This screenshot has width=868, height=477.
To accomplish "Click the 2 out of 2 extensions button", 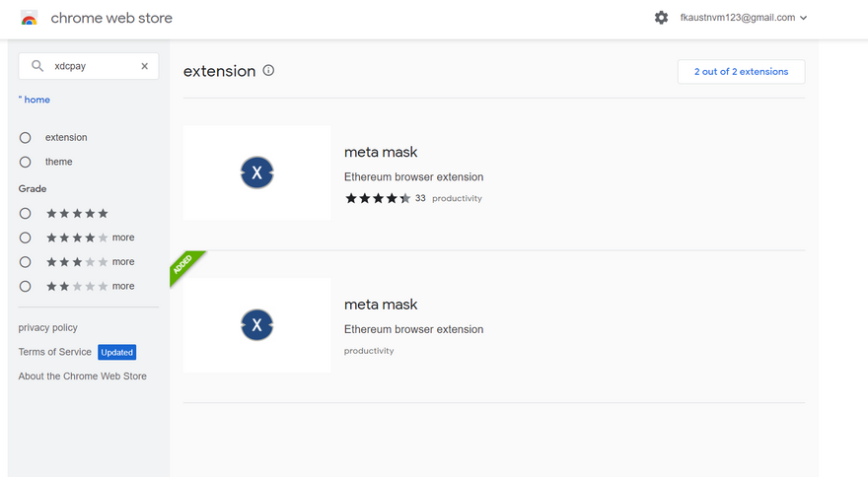I will (x=741, y=72).
